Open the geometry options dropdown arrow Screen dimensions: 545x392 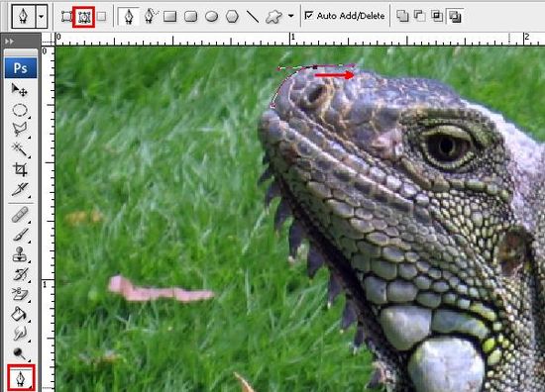(291, 16)
